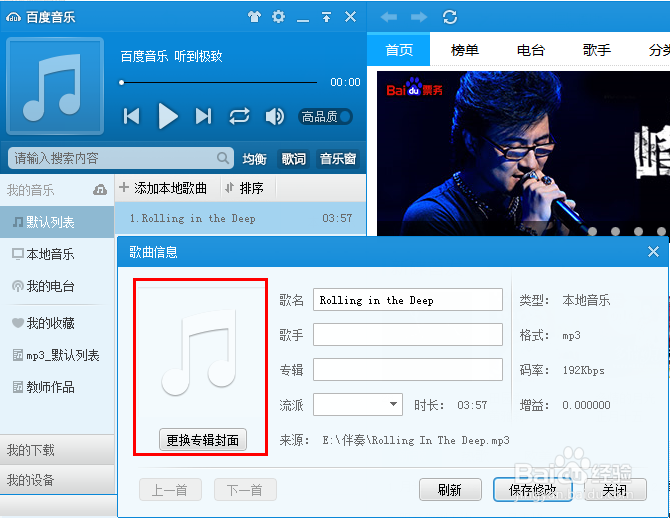Click the volume speaker icon
This screenshot has width=670, height=518.
274,116
